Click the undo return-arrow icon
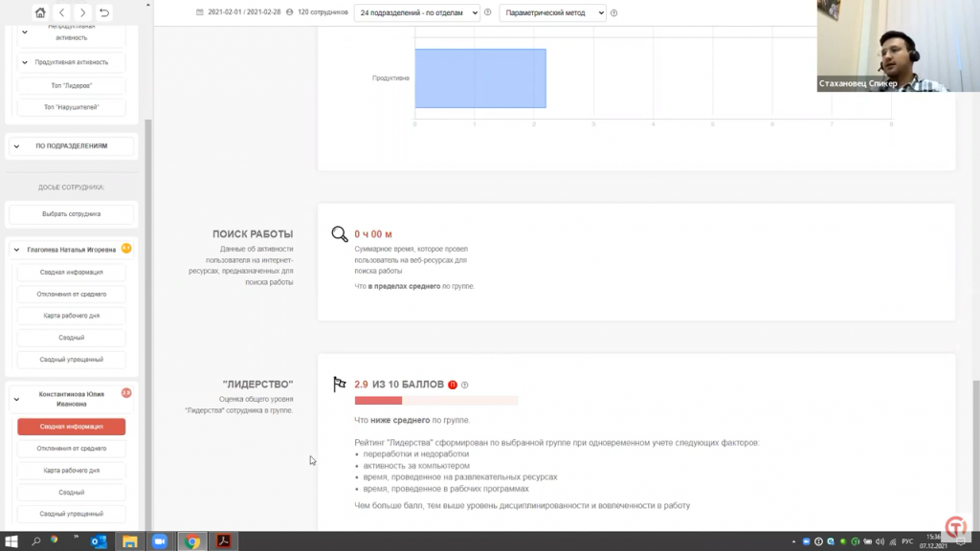 click(104, 12)
